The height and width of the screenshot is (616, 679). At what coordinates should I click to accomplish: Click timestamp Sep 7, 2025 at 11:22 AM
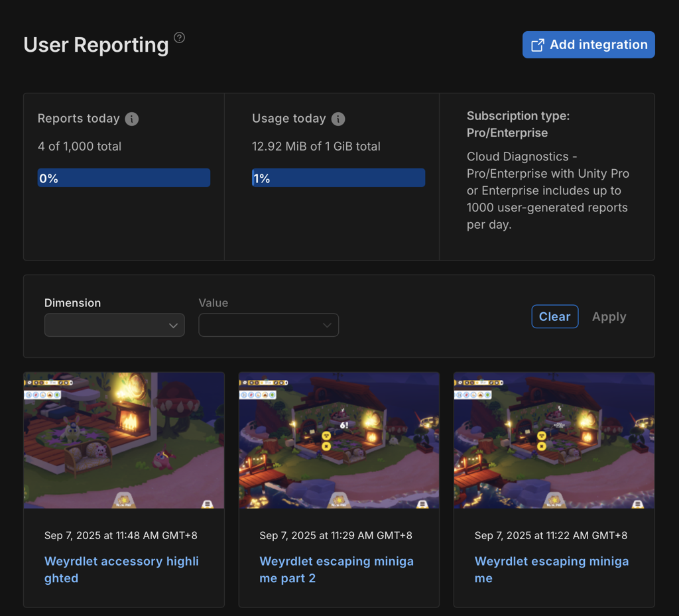[x=551, y=536]
